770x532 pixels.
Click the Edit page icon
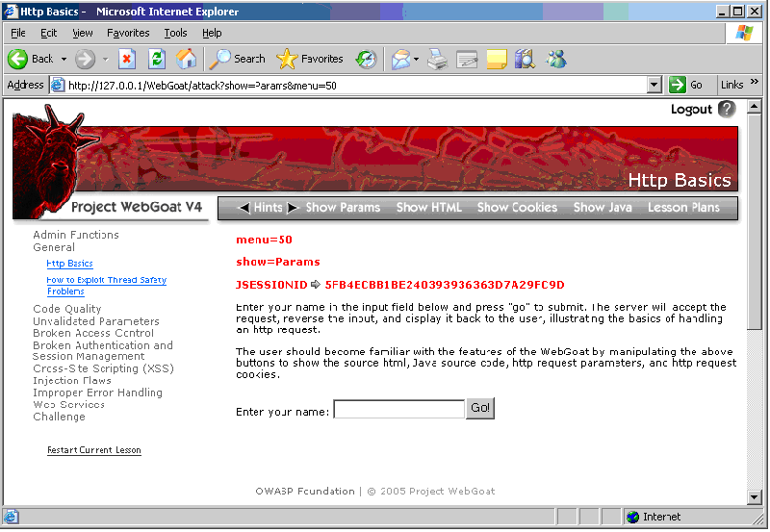click(467, 60)
